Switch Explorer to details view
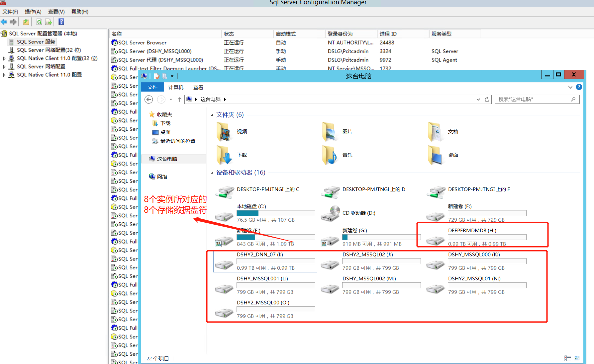The width and height of the screenshot is (594, 364). (x=568, y=358)
